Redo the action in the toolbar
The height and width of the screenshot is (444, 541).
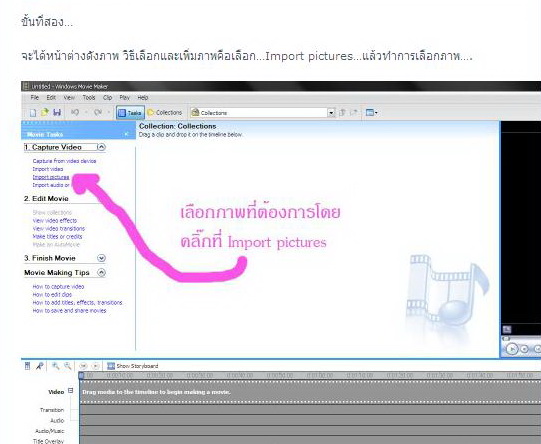98,112
